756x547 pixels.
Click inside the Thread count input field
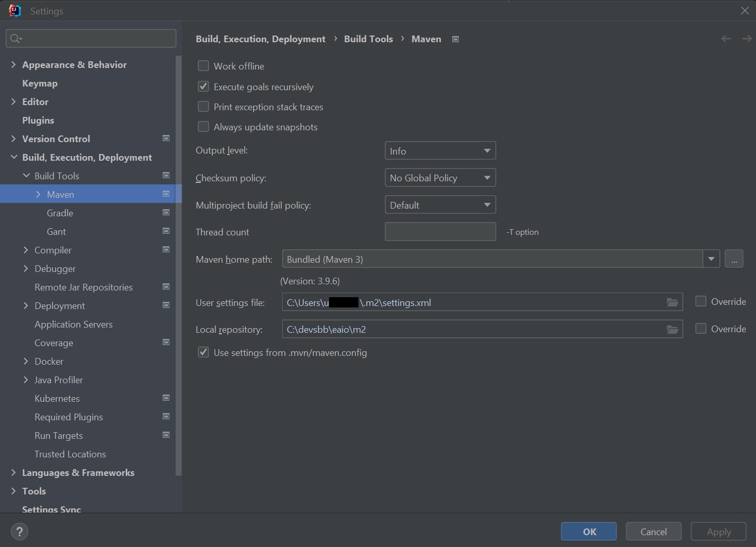click(x=440, y=231)
